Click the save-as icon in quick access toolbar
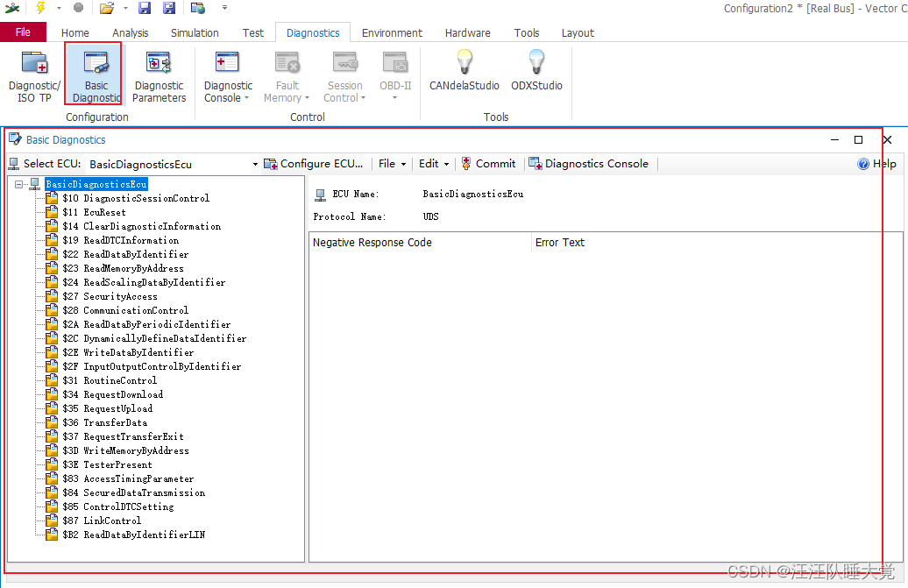This screenshot has width=908, height=588. 169,8
